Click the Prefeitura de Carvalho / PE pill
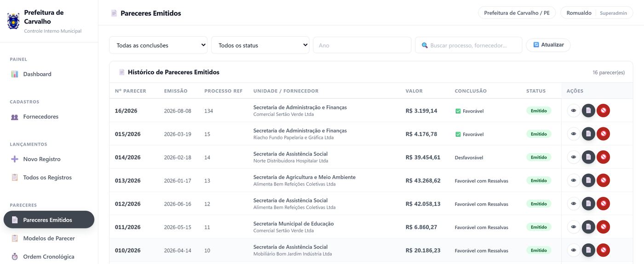This screenshot has width=644, height=264. coord(517,13)
